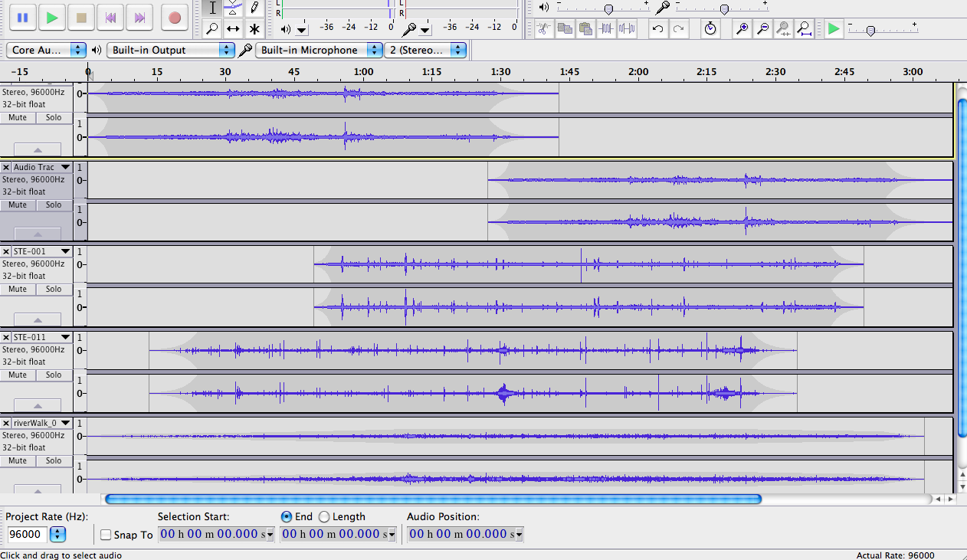The image size is (967, 560).
Task: Click the Copy icon in edit toolbar
Action: (565, 29)
